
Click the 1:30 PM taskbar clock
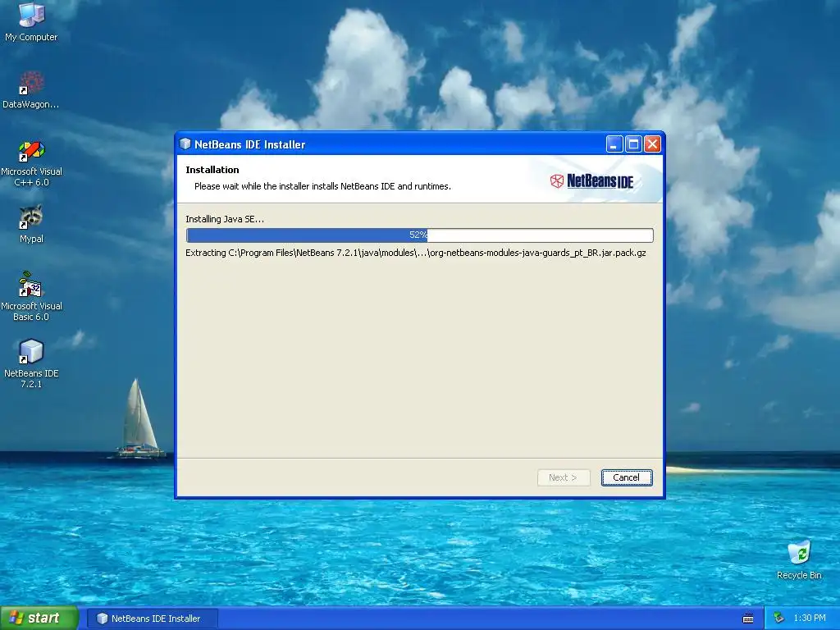(x=810, y=619)
